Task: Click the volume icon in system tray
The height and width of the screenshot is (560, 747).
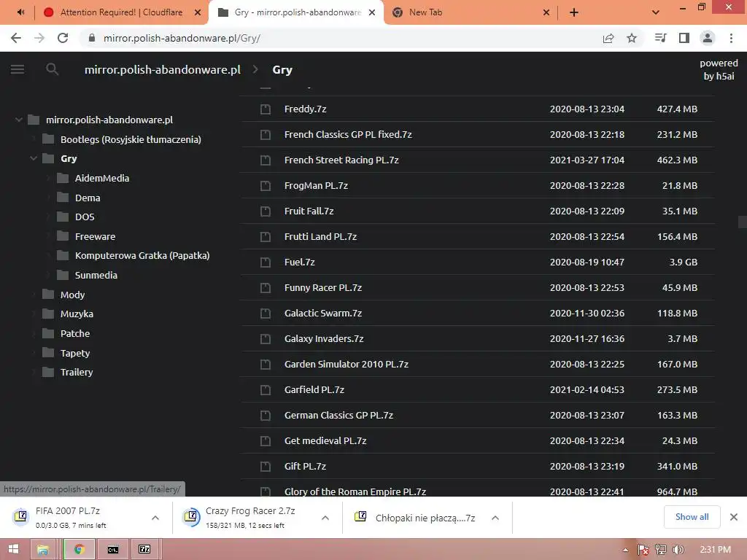Action: (x=678, y=550)
